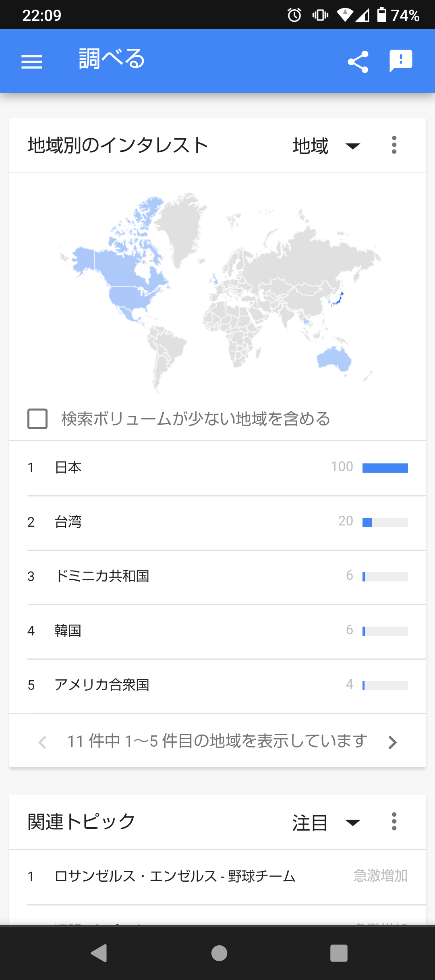The image size is (435, 980).
Task: Open ロサンゼルス・エンゼルス topic entry
Action: coord(217,877)
